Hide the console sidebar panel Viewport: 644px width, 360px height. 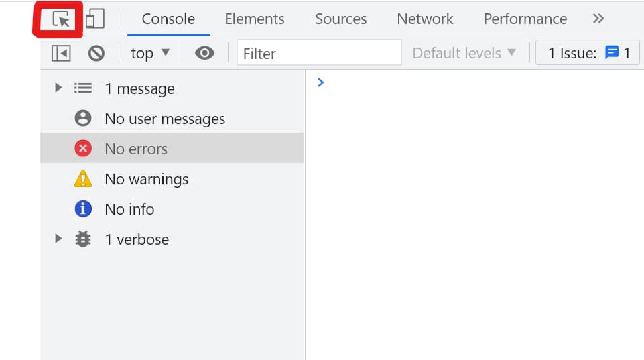click(61, 53)
